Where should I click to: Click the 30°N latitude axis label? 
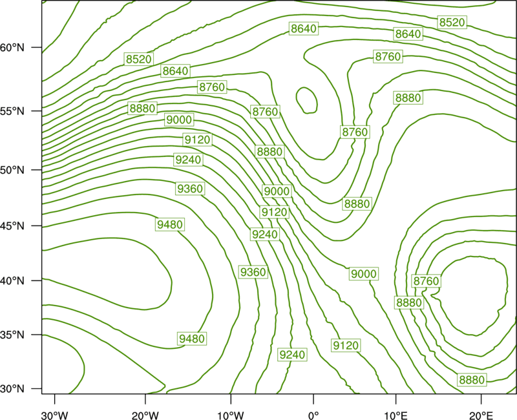click(x=12, y=389)
